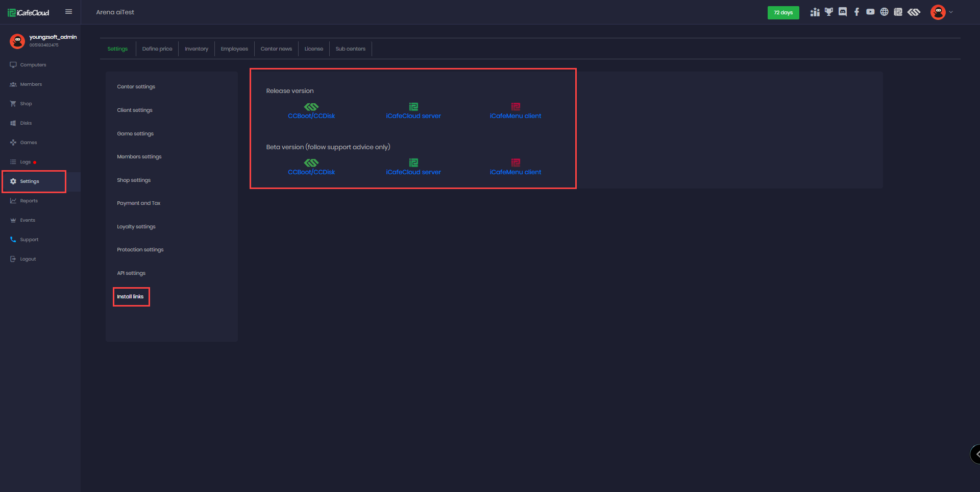
Task: Go to the License tab
Action: pyautogui.click(x=313, y=49)
